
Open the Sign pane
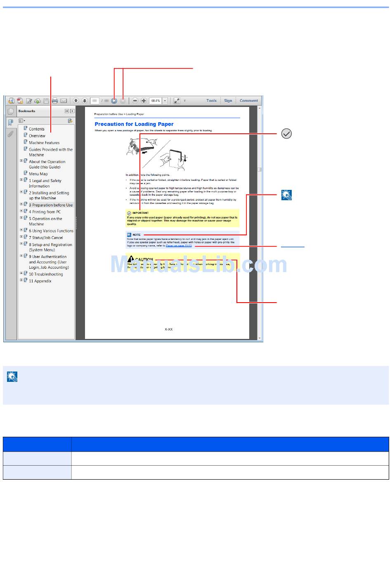[x=228, y=101]
